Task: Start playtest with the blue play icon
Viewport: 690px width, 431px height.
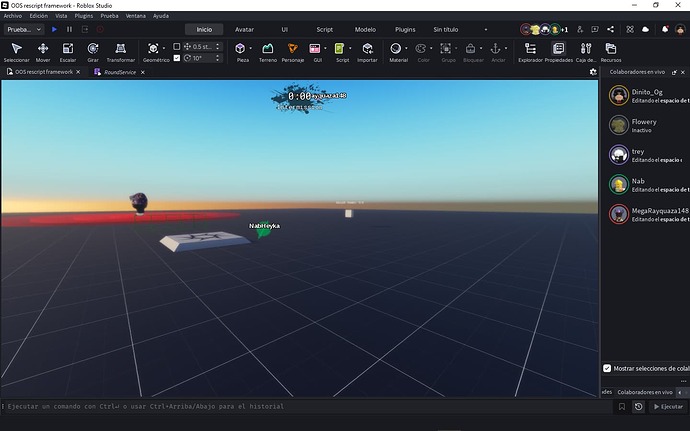Action: (54, 29)
